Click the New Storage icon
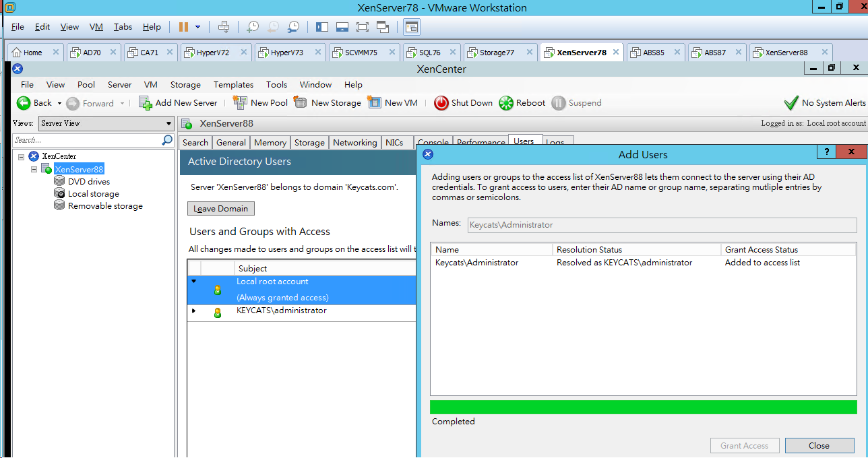The width and height of the screenshot is (868, 458). pos(301,103)
